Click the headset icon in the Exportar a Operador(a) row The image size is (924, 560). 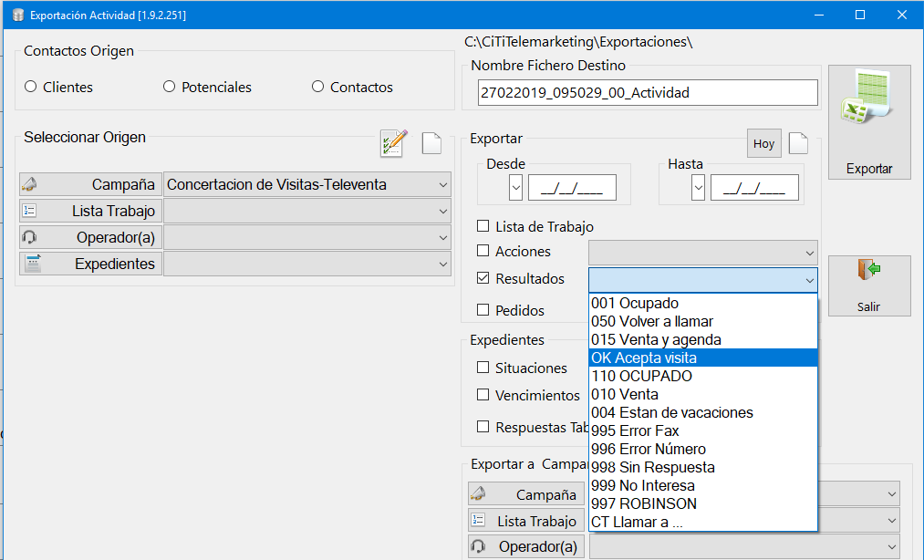pos(479,546)
